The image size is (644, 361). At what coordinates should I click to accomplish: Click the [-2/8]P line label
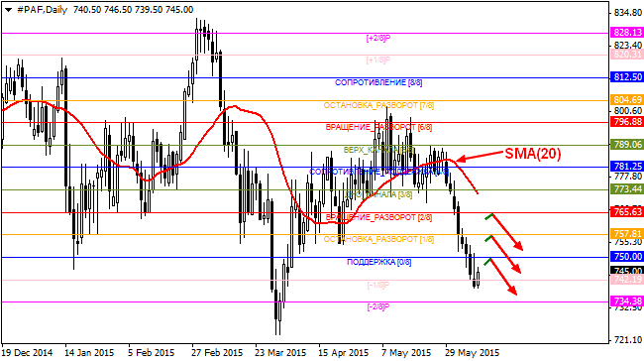click(x=377, y=306)
